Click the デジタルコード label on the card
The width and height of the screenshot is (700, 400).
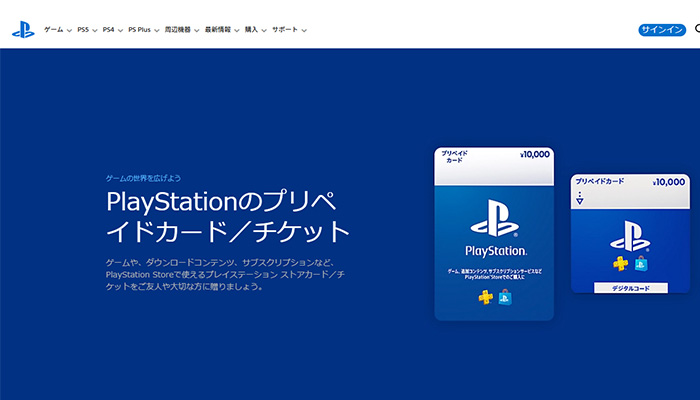pyautogui.click(x=631, y=288)
